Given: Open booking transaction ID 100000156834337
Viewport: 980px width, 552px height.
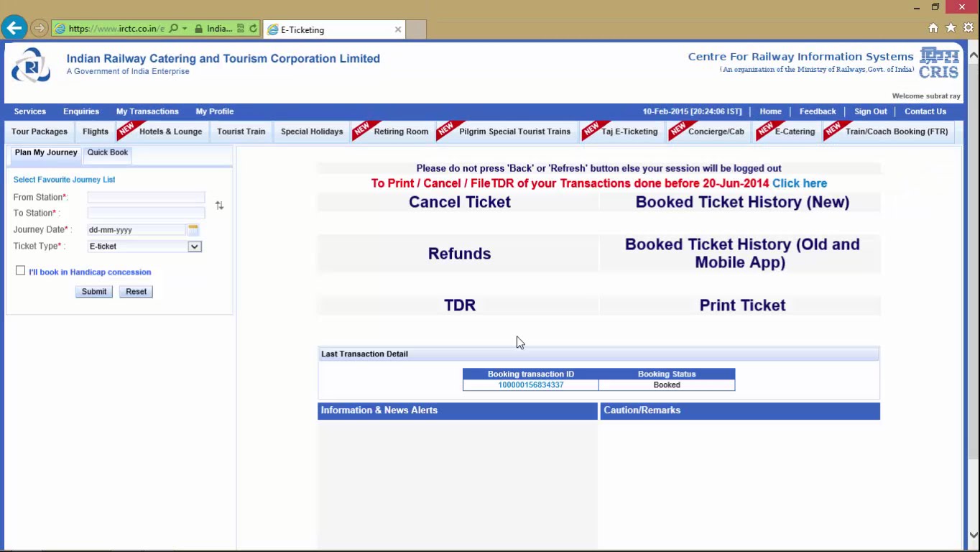Looking at the screenshot, I should [531, 385].
